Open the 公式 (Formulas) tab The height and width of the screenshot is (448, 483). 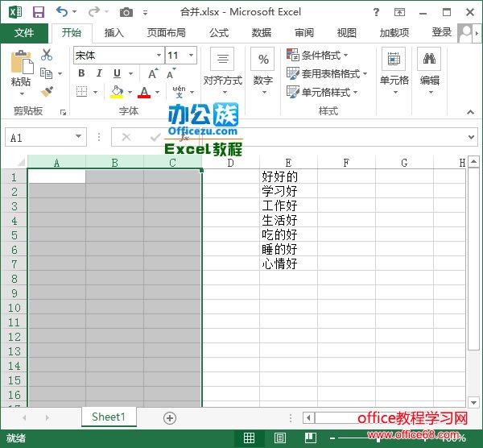(218, 33)
